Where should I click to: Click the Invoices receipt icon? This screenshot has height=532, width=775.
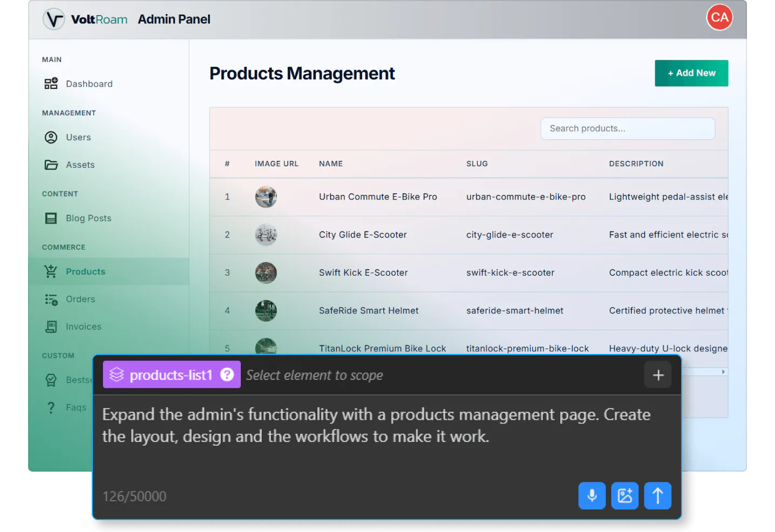51,326
